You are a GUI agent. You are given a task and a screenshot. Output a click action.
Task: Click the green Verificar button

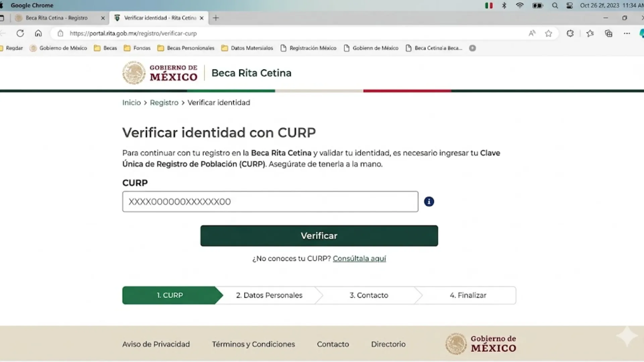click(319, 236)
